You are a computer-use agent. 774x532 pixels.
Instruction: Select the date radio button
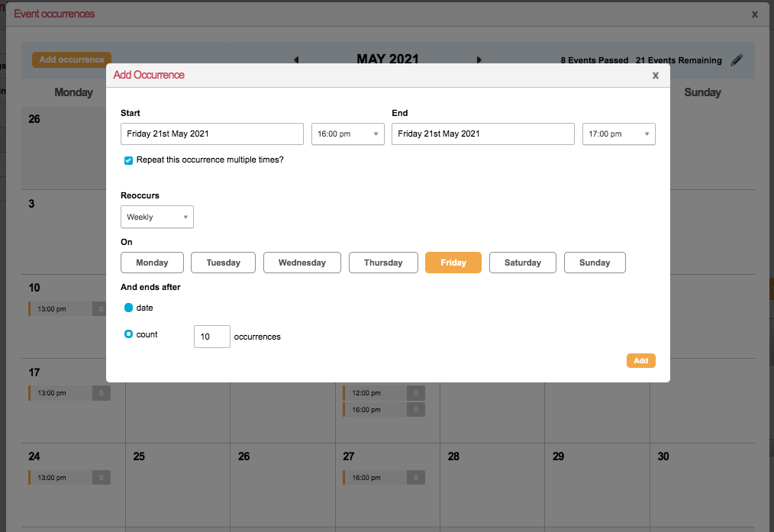pos(128,308)
